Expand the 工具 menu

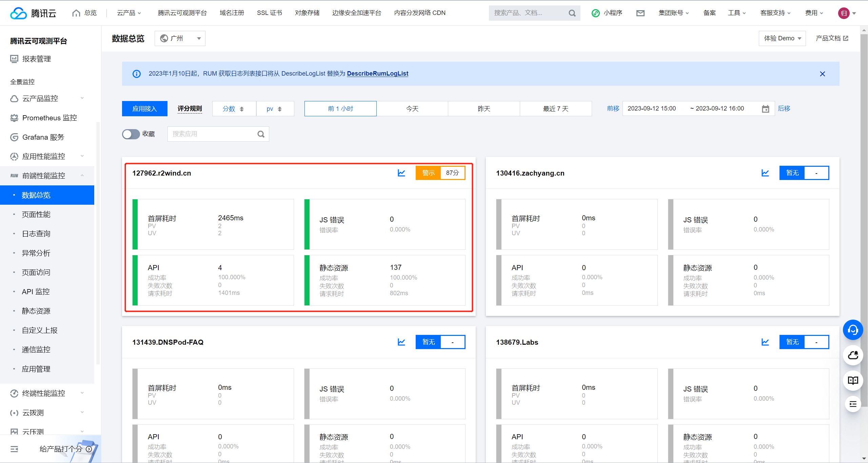[x=737, y=13]
